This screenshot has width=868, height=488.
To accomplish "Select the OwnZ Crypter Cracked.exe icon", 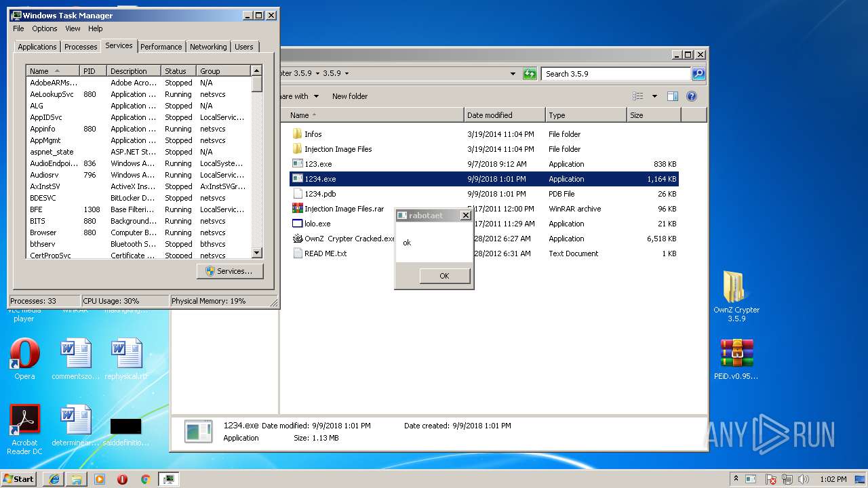I will coord(297,239).
